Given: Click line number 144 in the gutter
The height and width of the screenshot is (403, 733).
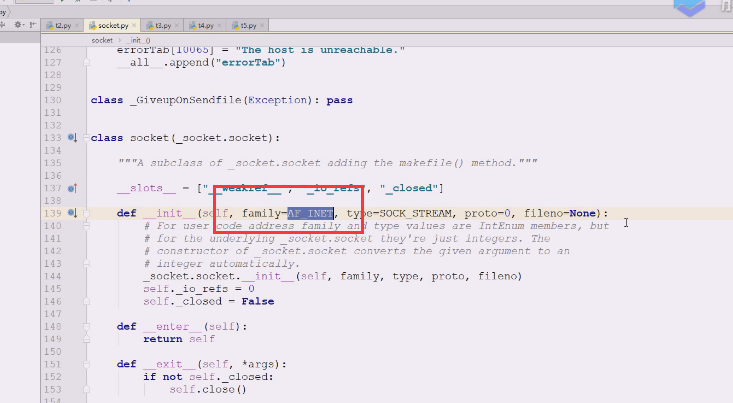Looking at the screenshot, I should tap(53, 276).
